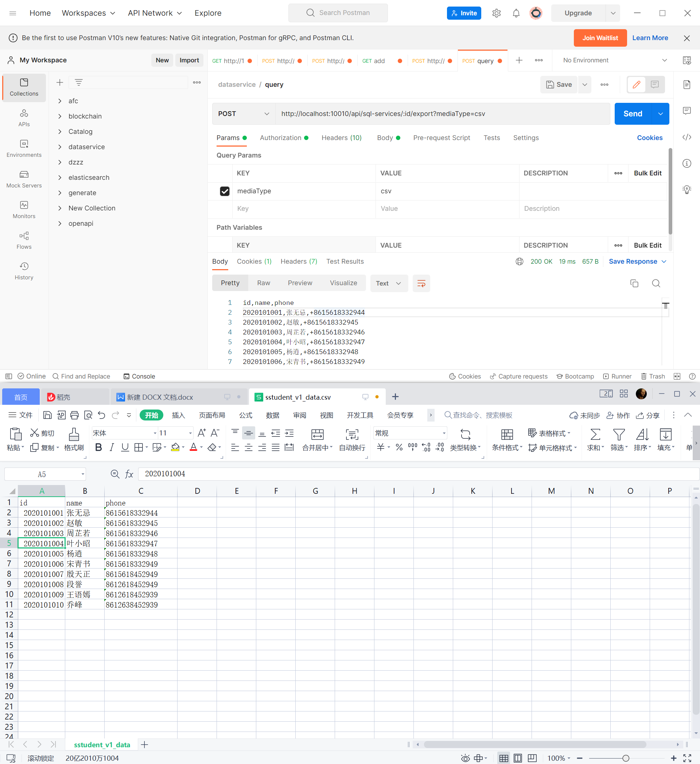
Task: Open the APIs sidebar panel
Action: coord(24,118)
